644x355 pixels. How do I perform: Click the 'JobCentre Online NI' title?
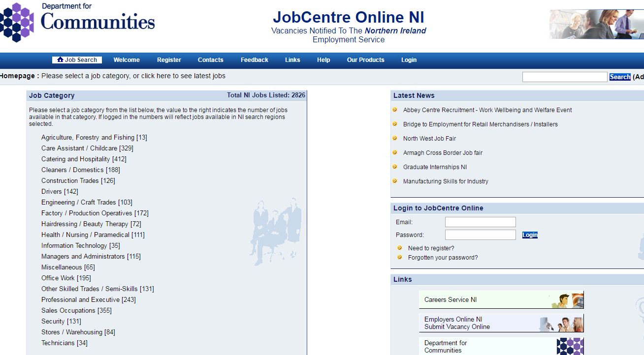tap(349, 17)
